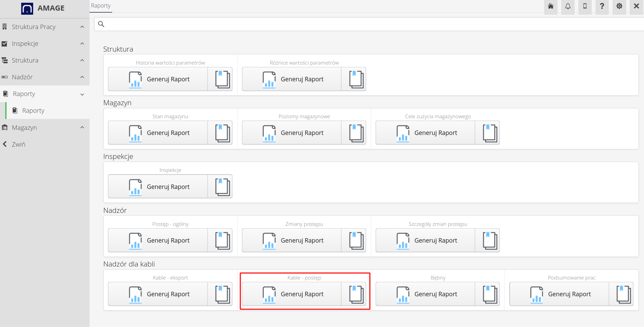Click saved reports icon for Podsumowanie prac

pos(623,294)
